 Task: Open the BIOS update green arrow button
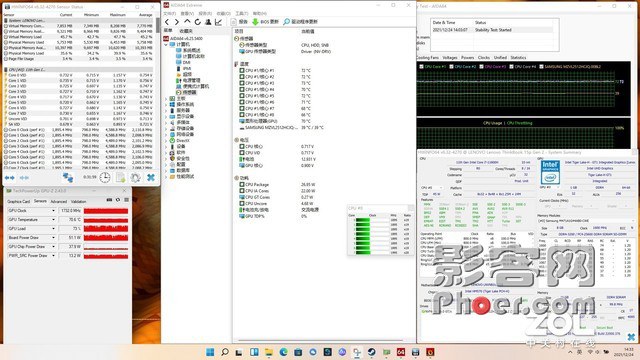pos(256,22)
